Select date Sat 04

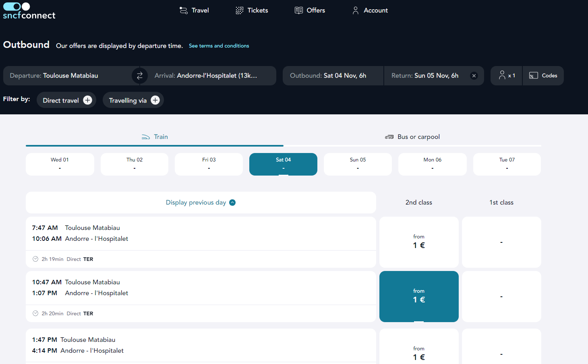pyautogui.click(x=284, y=164)
